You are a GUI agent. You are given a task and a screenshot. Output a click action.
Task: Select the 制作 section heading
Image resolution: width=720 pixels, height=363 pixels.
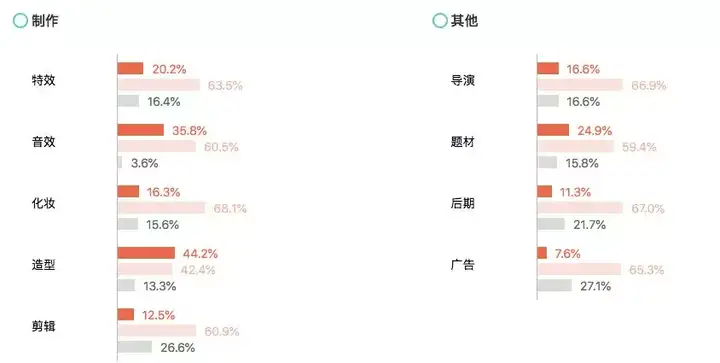(45, 21)
